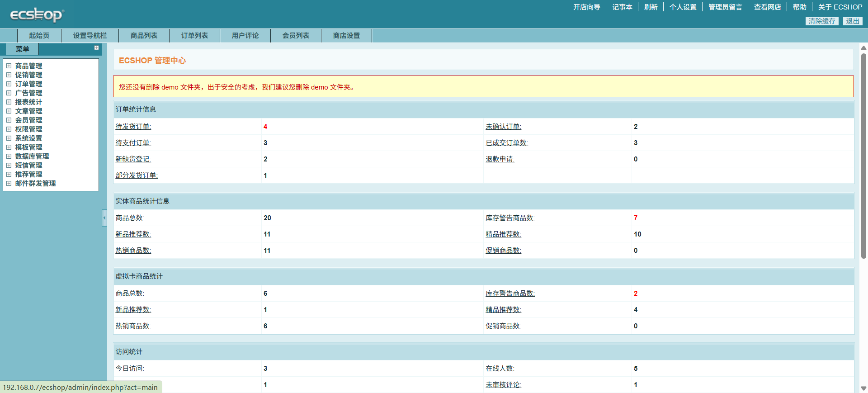
Task: Expand the 报表统计 tree node
Action: (9, 102)
